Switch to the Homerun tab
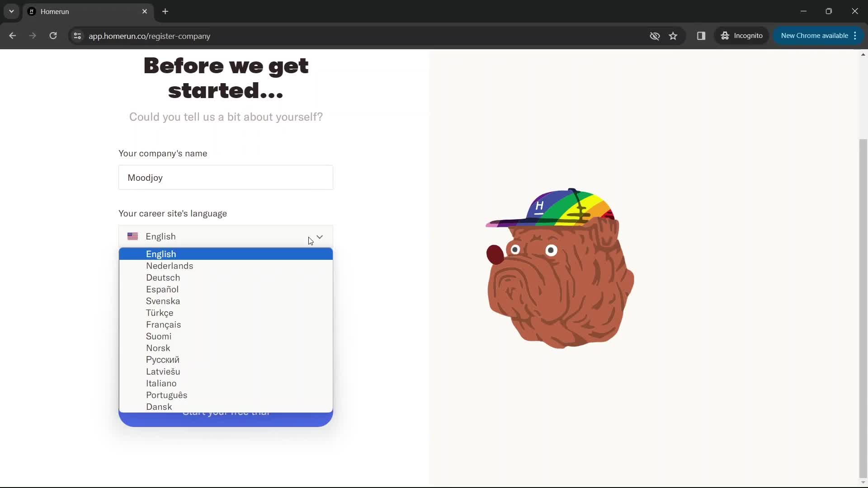Viewport: 868px width, 488px height. point(88,11)
